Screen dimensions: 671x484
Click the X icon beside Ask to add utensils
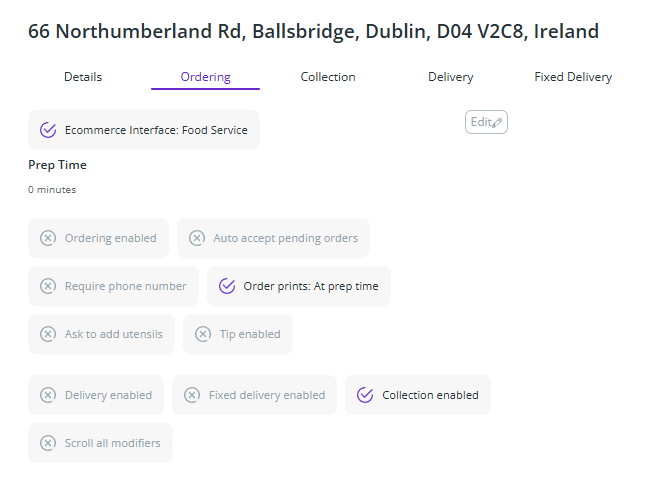point(48,334)
